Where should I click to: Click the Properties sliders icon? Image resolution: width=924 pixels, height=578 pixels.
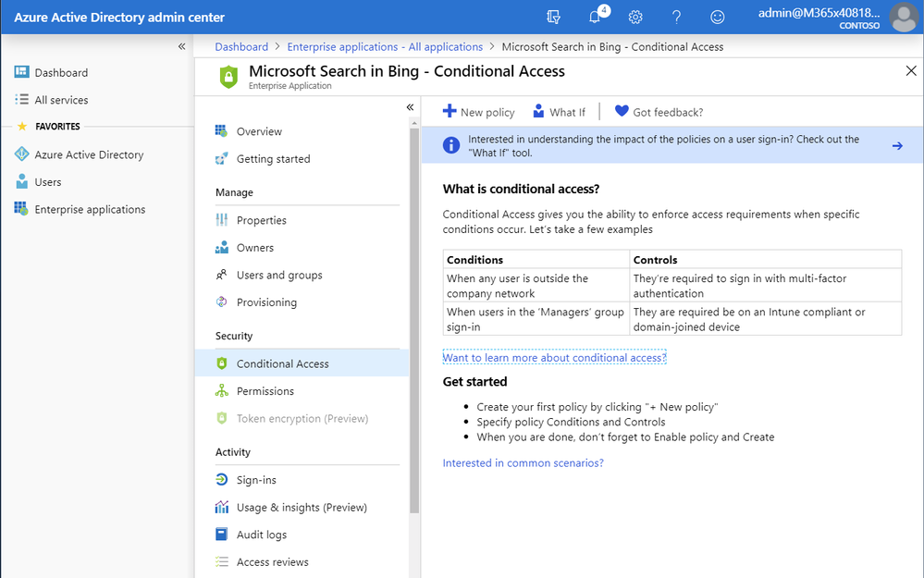pos(222,220)
